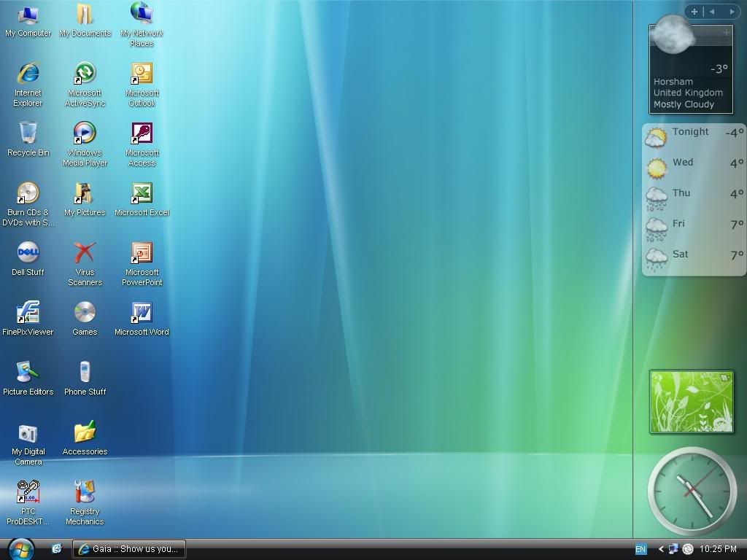The height and width of the screenshot is (560, 747).
Task: Click the network computers tray icon
Action: 673,549
